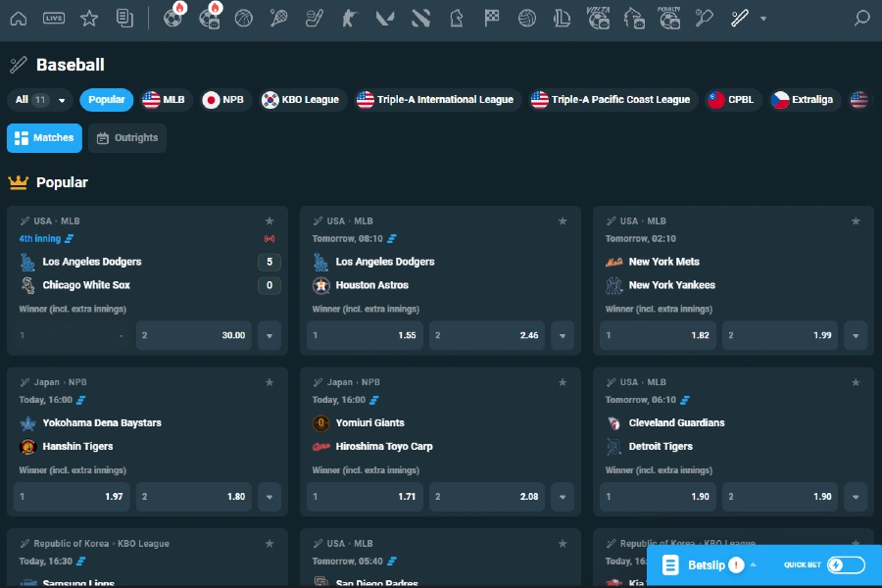Open the search magnifier
The width and height of the screenshot is (882, 588).
(x=860, y=17)
